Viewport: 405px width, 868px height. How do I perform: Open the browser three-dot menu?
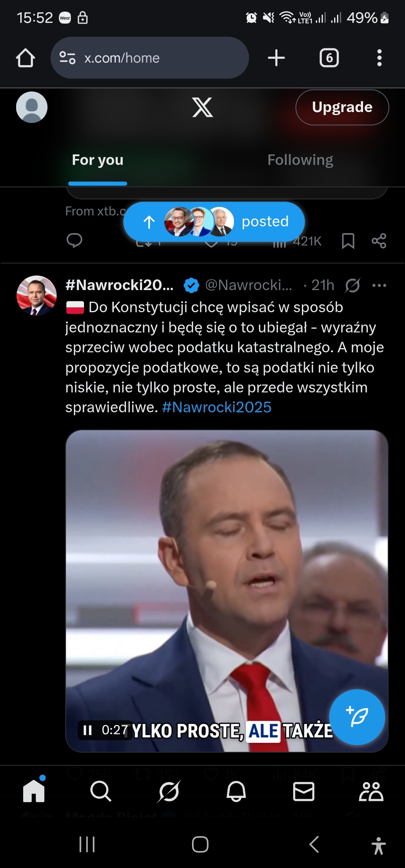[x=379, y=58]
